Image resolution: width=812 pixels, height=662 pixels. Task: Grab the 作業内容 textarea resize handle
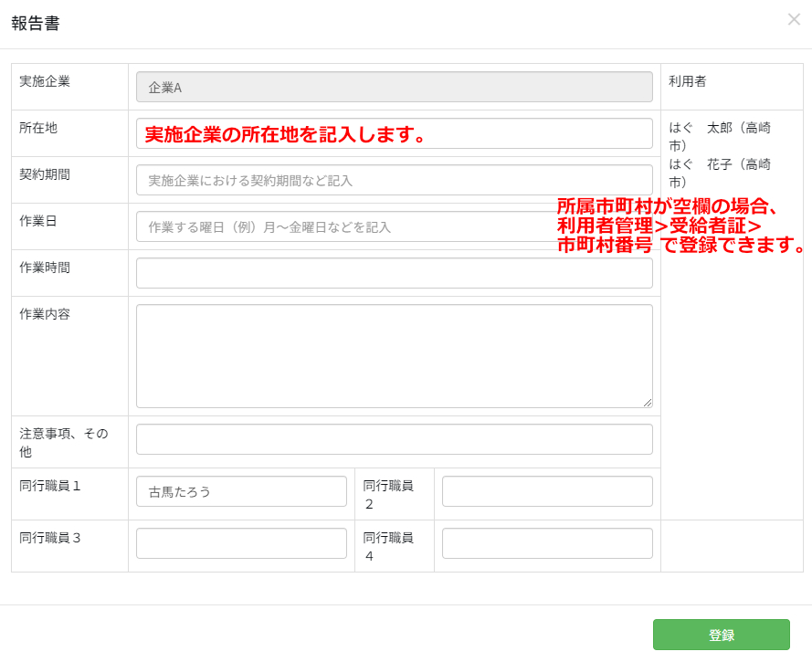(648, 403)
